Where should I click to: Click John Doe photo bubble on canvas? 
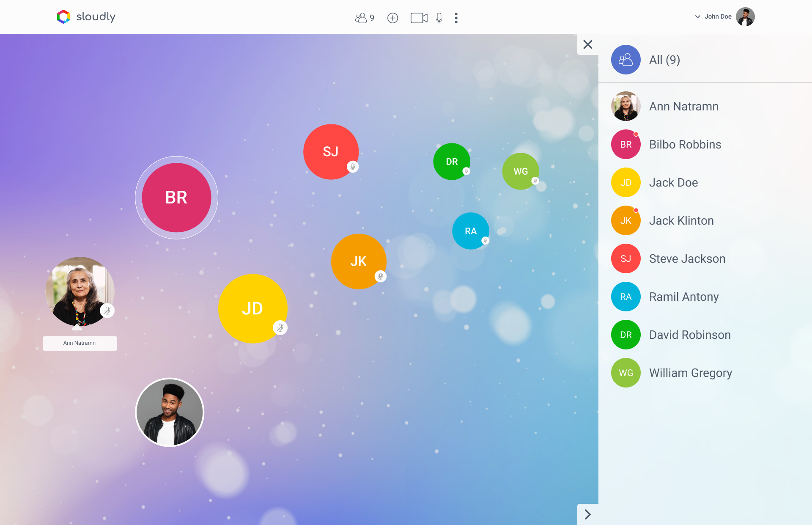tap(170, 412)
